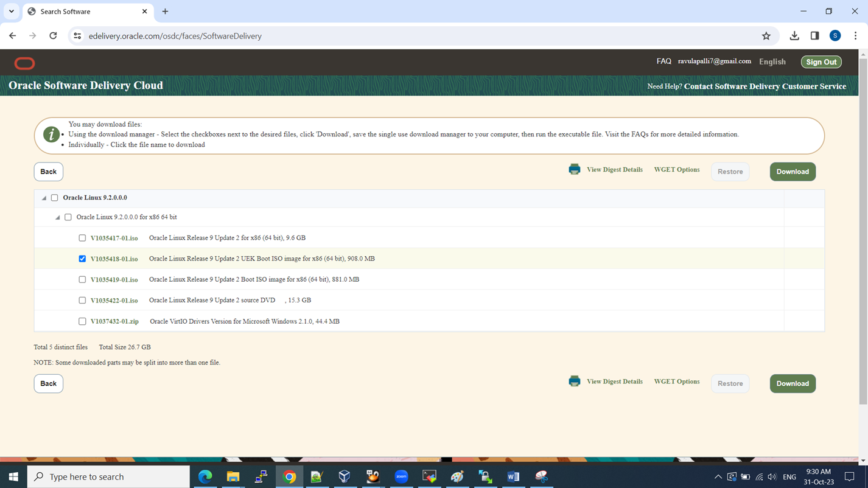This screenshot has width=868, height=488.
Task: Click the browser address bar URL
Action: click(x=175, y=36)
